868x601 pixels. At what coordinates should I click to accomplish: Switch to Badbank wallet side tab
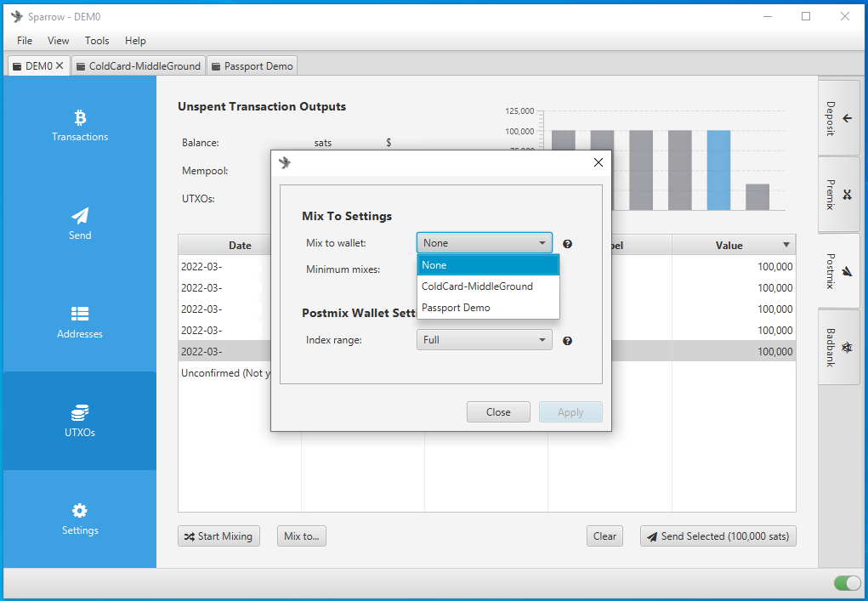[838, 347]
